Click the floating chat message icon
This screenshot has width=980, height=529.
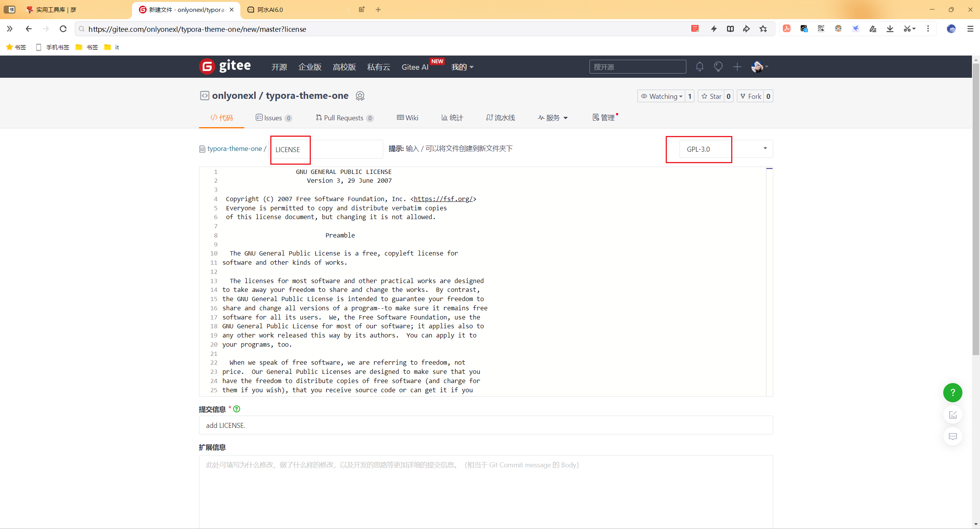click(952, 436)
